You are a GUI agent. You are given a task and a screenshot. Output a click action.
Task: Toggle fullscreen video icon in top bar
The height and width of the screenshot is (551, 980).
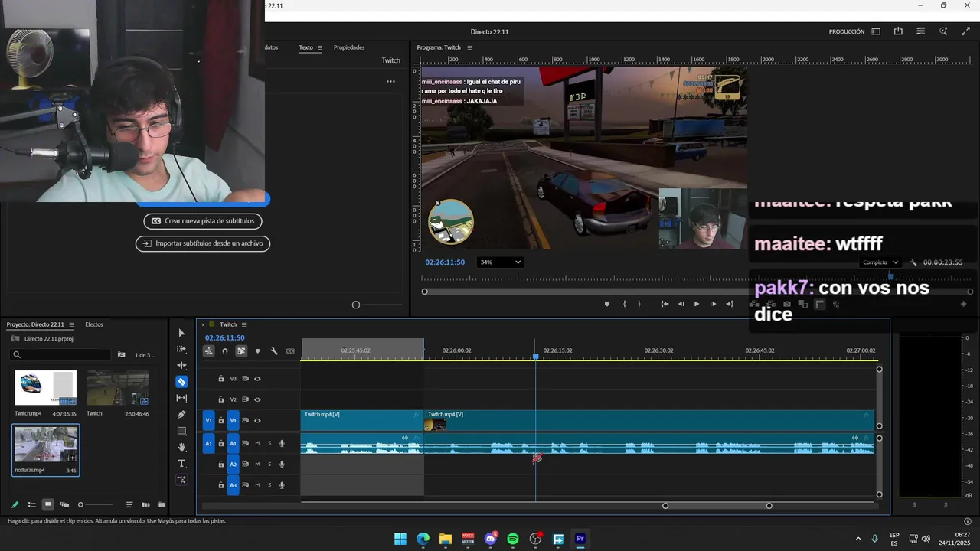tap(965, 31)
